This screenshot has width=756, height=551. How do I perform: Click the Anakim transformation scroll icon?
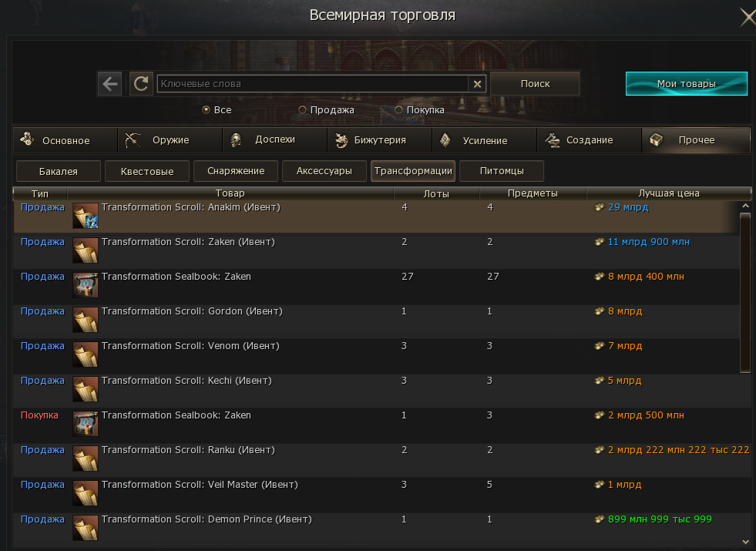86,216
